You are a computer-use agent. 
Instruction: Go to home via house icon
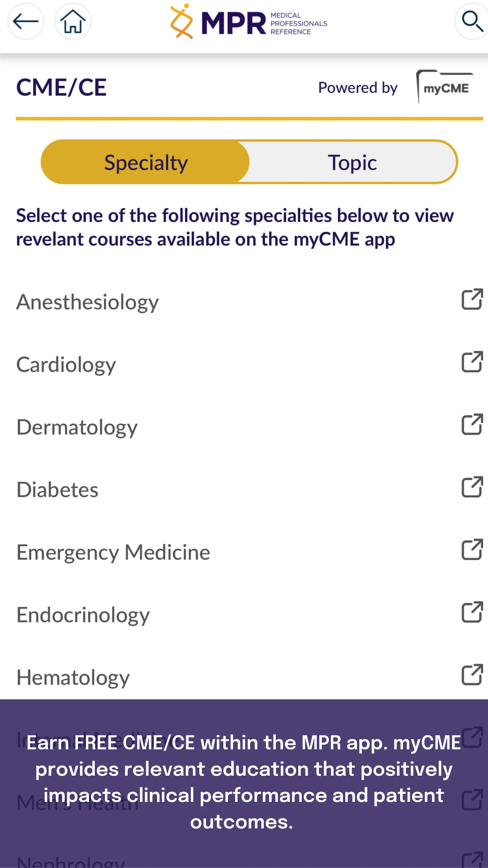point(73,22)
